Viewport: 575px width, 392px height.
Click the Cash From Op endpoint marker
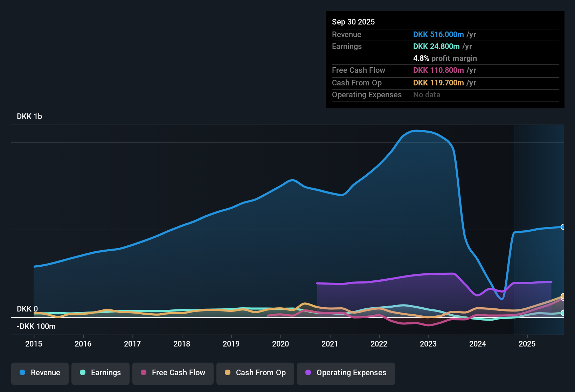click(563, 297)
